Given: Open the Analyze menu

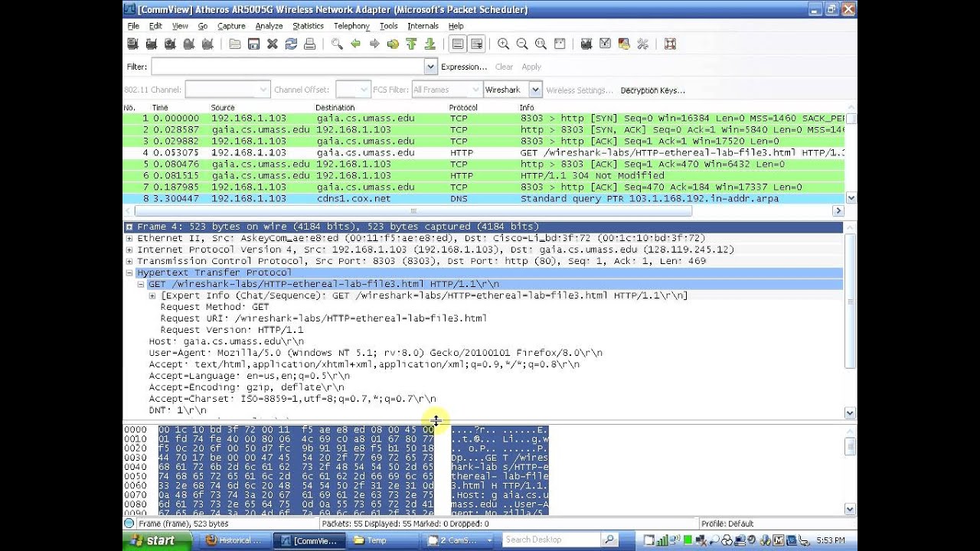Looking at the screenshot, I should (x=269, y=26).
